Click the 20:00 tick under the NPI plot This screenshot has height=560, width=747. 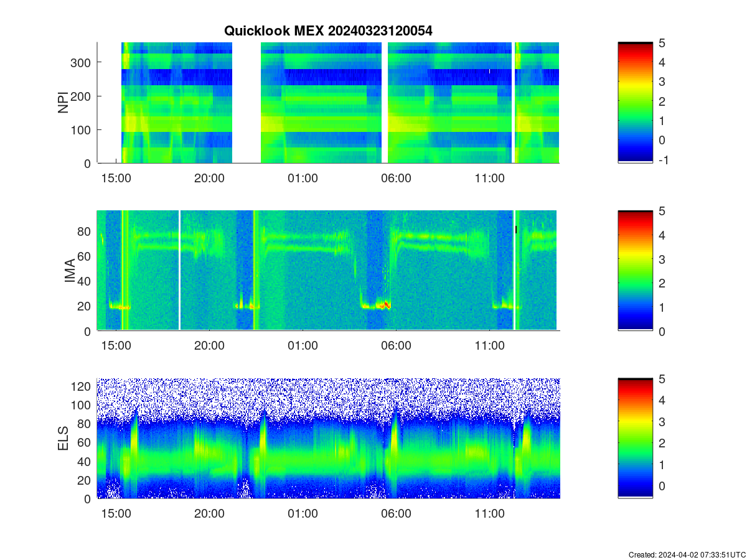click(209, 179)
